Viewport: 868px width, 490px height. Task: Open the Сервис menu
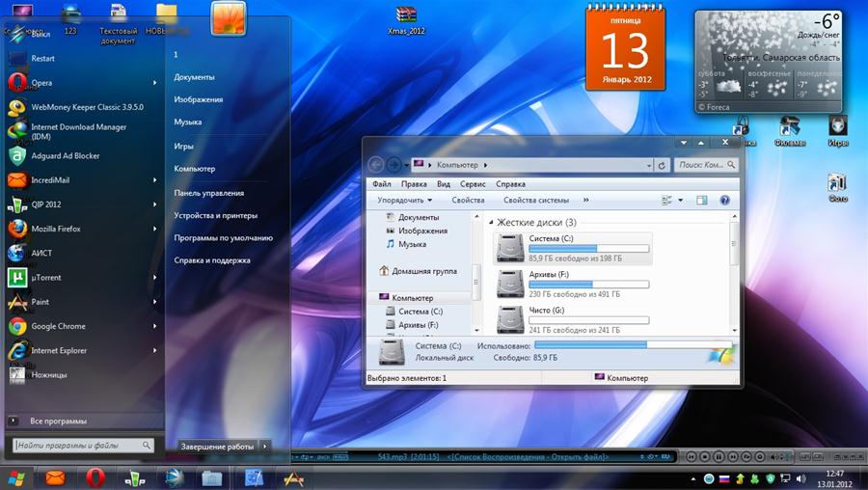(x=473, y=183)
